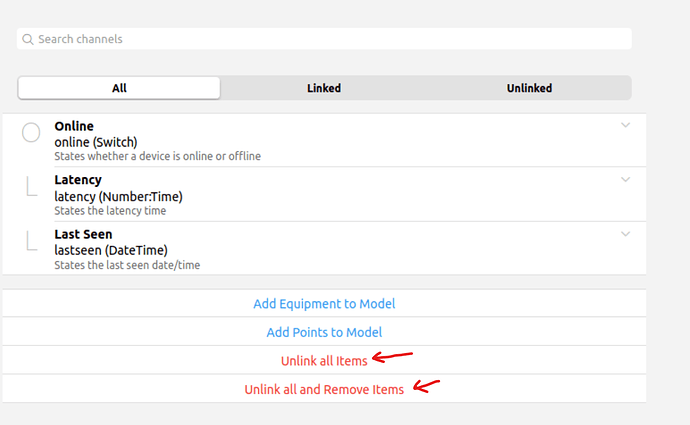
Task: Click the circle icon beside the Online channel
Action: (x=31, y=132)
